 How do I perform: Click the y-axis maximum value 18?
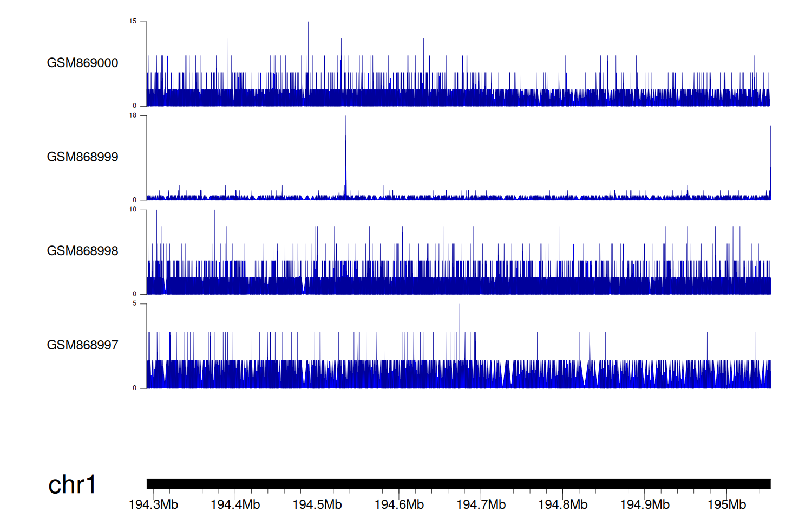point(133,115)
